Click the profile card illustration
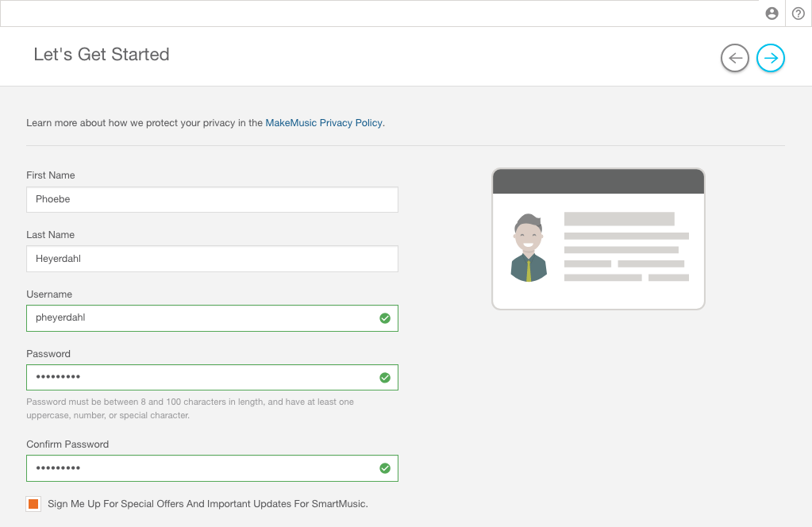 [598, 239]
